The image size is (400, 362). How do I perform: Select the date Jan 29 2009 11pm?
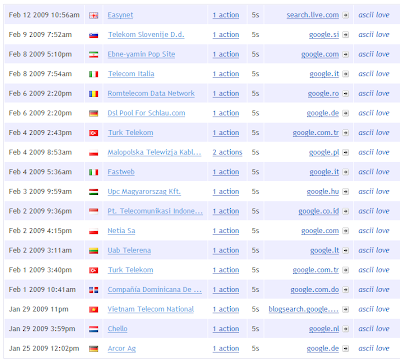[38, 309]
